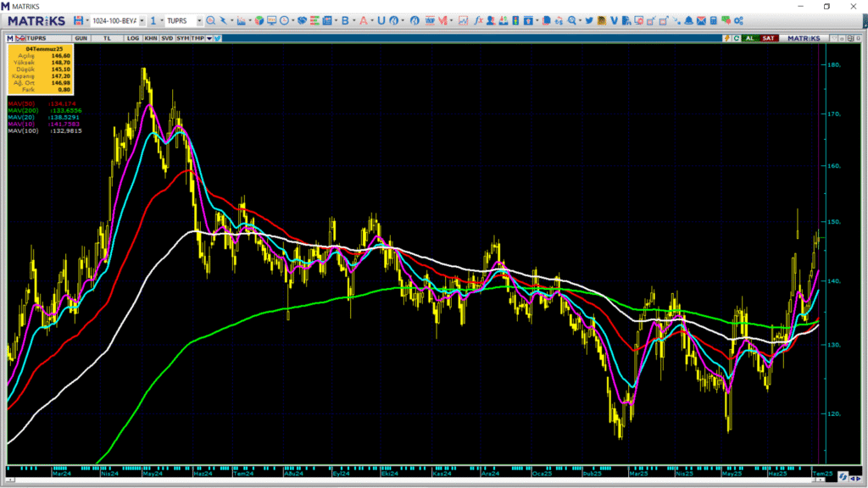The width and height of the screenshot is (868, 488).
Task: Toggle the KHN chart option
Action: (151, 38)
